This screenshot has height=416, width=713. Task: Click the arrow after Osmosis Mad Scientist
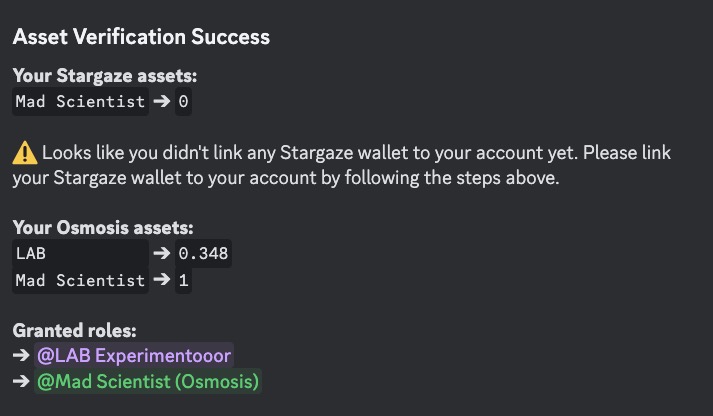161,281
